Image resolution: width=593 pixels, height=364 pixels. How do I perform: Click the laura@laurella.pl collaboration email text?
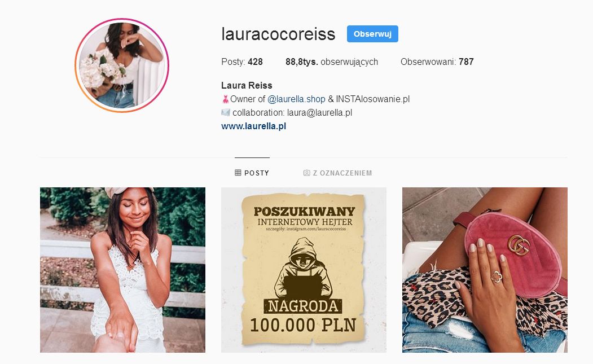click(319, 113)
